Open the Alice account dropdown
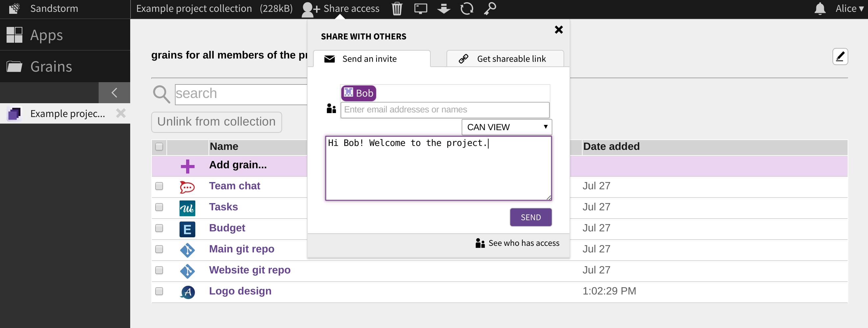The image size is (868, 328). pos(849,9)
